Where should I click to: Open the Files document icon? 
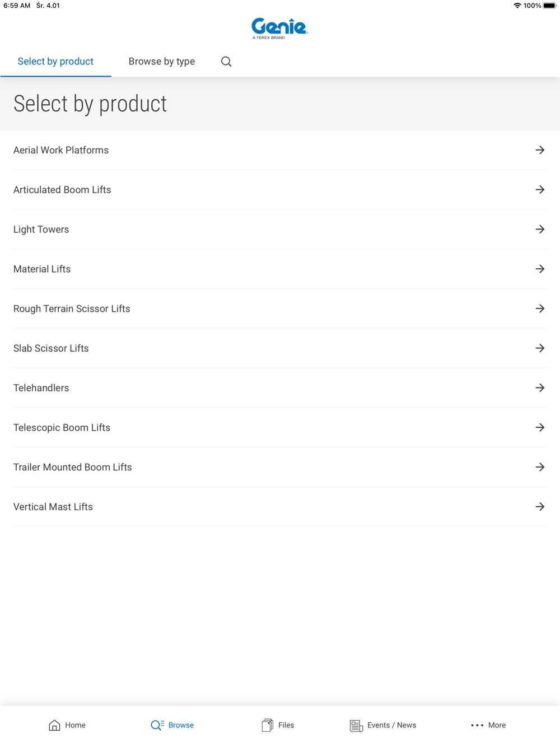[x=267, y=725]
